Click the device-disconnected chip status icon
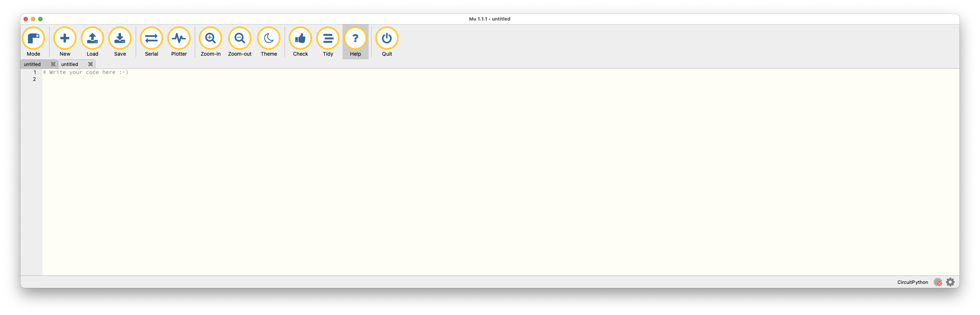The image size is (980, 315). [938, 282]
